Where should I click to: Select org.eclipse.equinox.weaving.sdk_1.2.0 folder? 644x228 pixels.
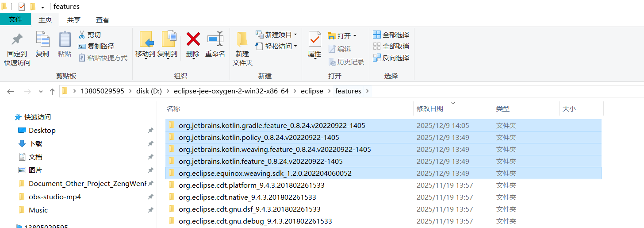click(x=383, y=173)
